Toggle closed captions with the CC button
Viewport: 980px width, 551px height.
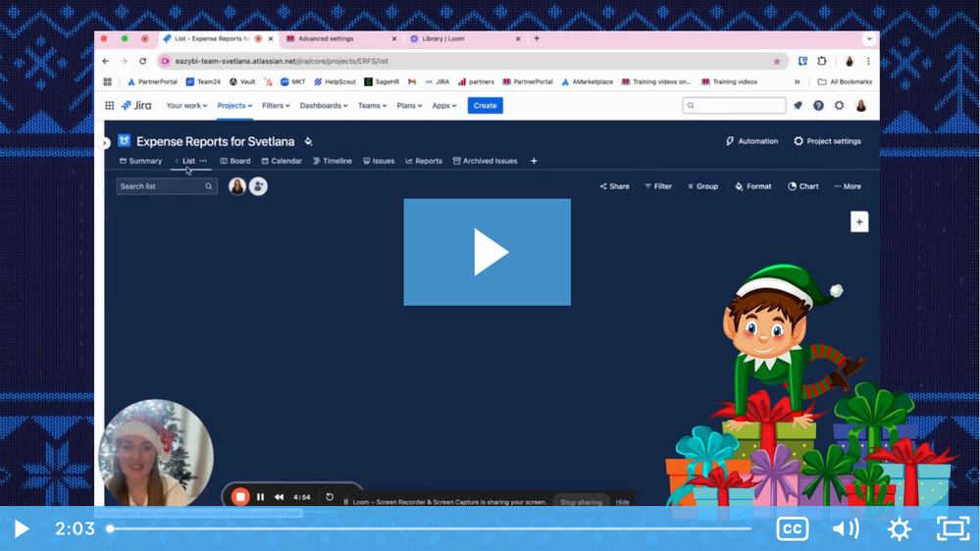point(792,529)
